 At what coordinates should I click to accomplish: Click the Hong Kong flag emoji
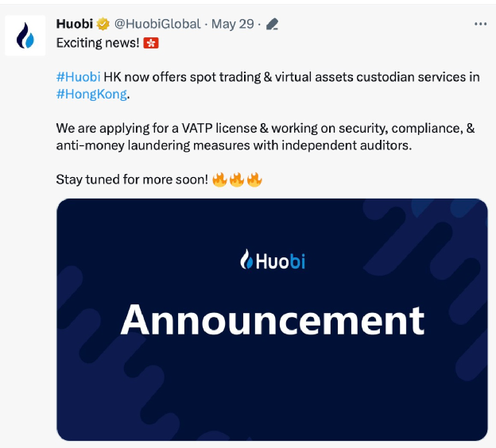(151, 43)
